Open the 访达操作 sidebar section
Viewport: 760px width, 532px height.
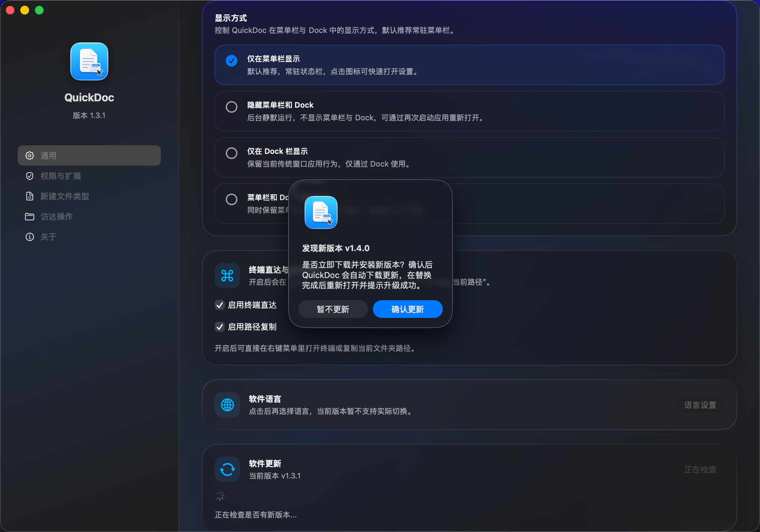pos(89,217)
